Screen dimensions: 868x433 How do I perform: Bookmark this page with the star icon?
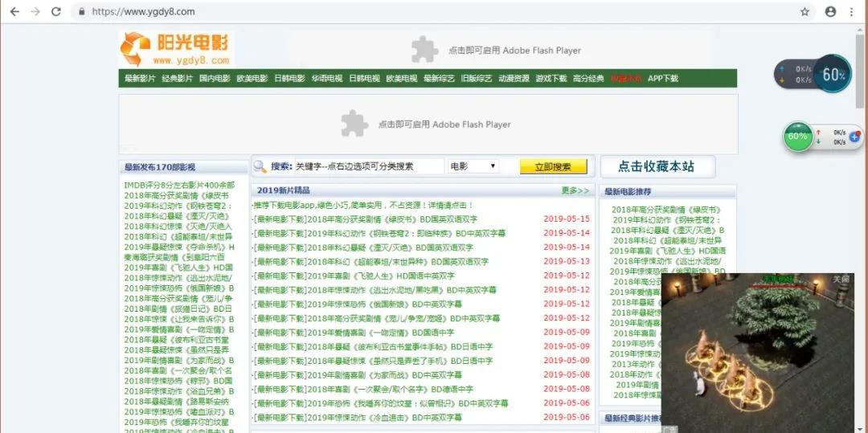(805, 11)
